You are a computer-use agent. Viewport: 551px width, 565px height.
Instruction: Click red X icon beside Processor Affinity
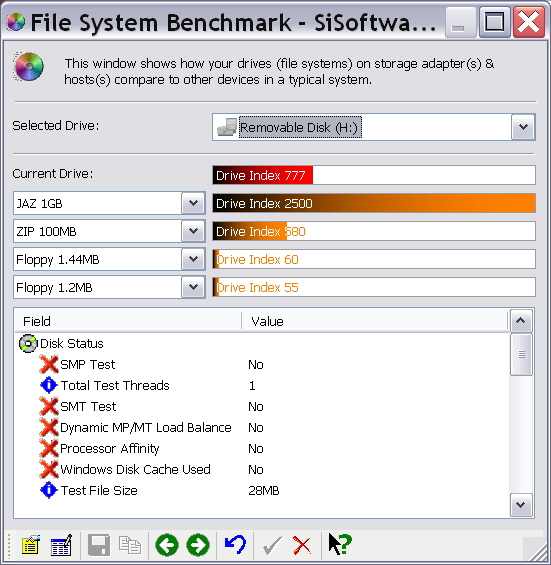pyautogui.click(x=49, y=448)
